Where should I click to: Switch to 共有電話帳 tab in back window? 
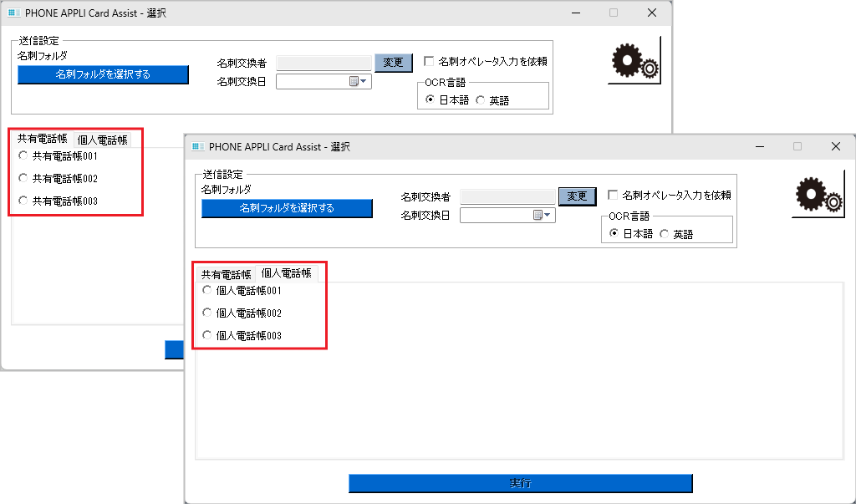[43, 139]
